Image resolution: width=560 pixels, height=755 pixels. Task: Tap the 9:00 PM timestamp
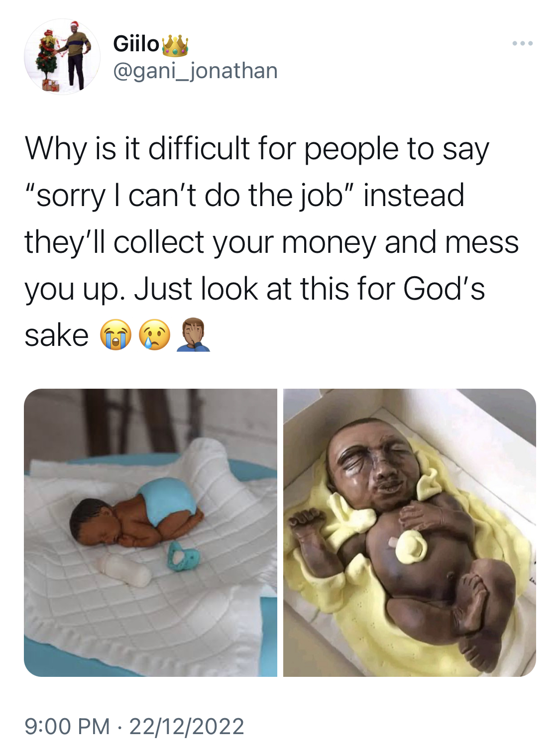(67, 726)
